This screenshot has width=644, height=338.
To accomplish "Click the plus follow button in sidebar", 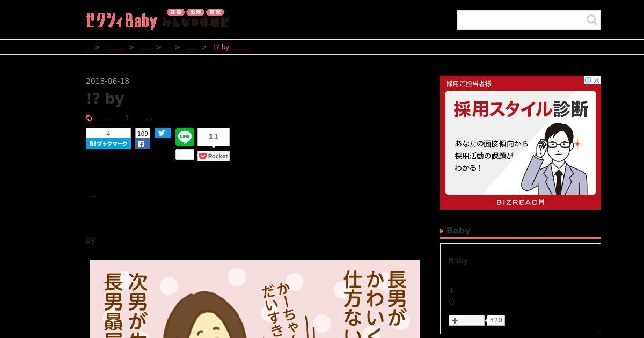I will point(466,320).
